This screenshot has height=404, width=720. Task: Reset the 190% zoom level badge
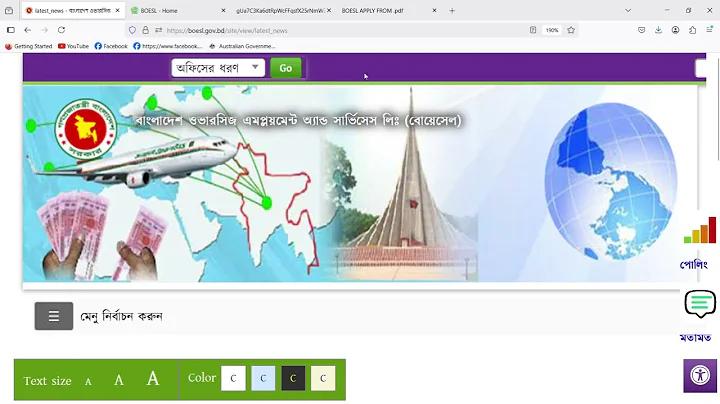[x=551, y=30]
